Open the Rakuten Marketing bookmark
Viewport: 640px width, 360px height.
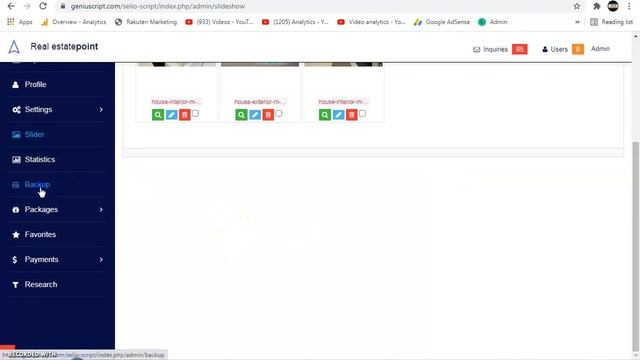(x=146, y=22)
